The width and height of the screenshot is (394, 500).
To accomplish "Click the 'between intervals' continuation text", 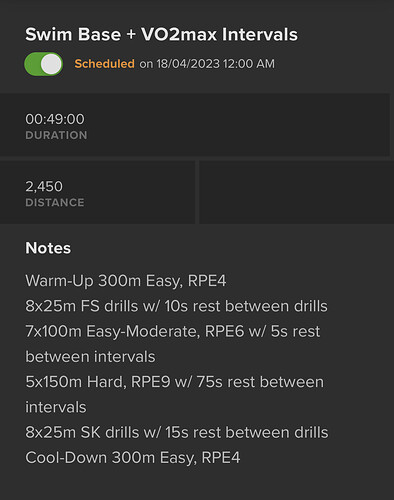I will [x=90, y=357].
